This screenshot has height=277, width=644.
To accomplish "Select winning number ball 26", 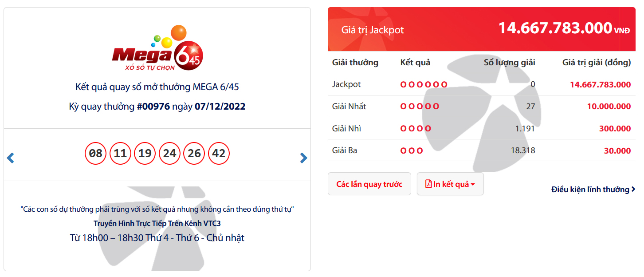I will tap(194, 154).
